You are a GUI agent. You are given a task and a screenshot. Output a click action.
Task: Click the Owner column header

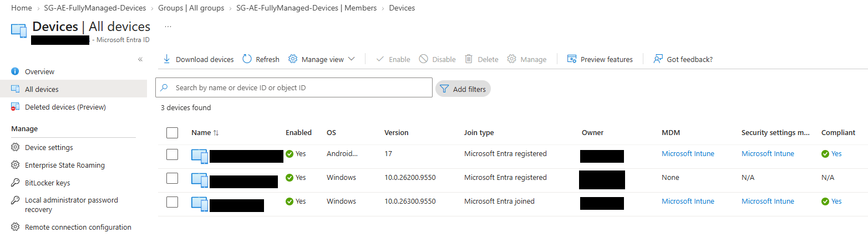pyautogui.click(x=592, y=133)
